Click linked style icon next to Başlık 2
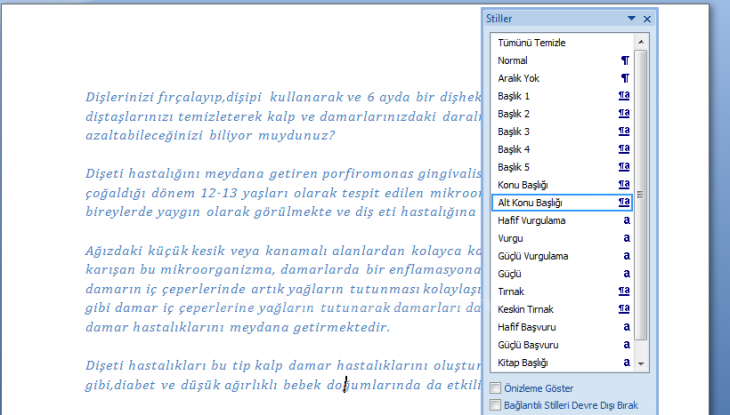This screenshot has width=730, height=415. click(624, 114)
